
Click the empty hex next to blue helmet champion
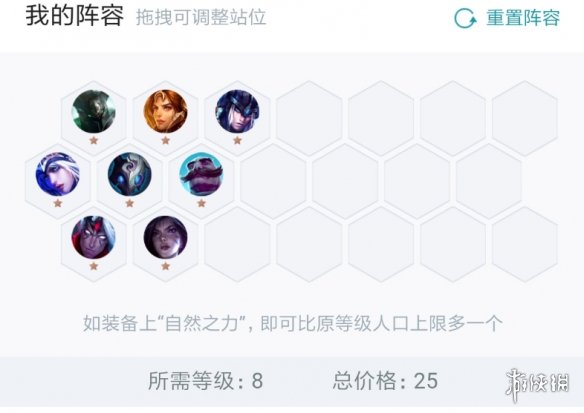click(x=309, y=118)
